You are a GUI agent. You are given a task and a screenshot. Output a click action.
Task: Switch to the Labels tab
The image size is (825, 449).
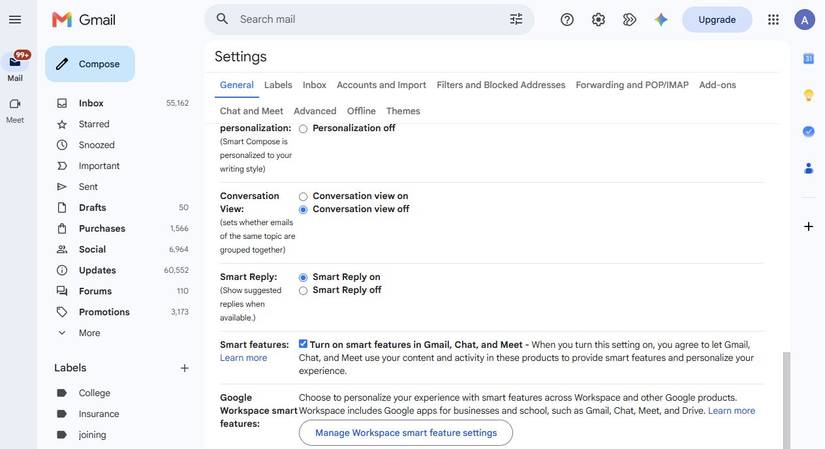(278, 85)
